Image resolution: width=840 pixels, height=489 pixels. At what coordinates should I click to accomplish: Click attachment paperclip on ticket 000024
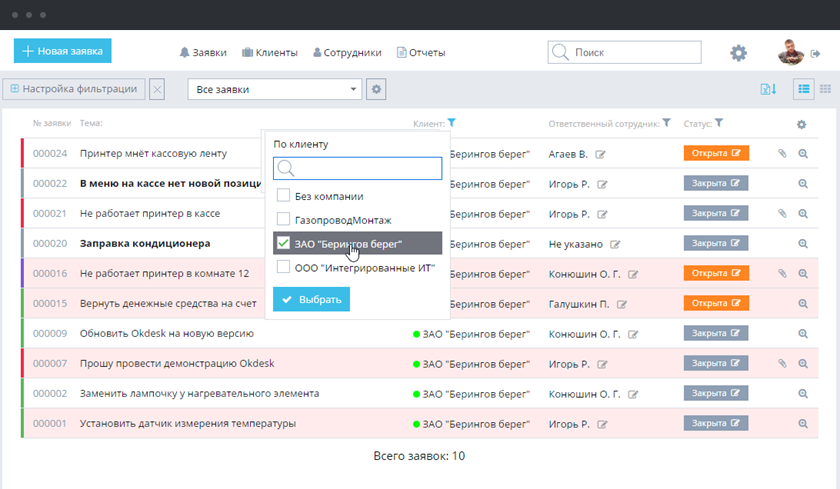pyautogui.click(x=782, y=154)
